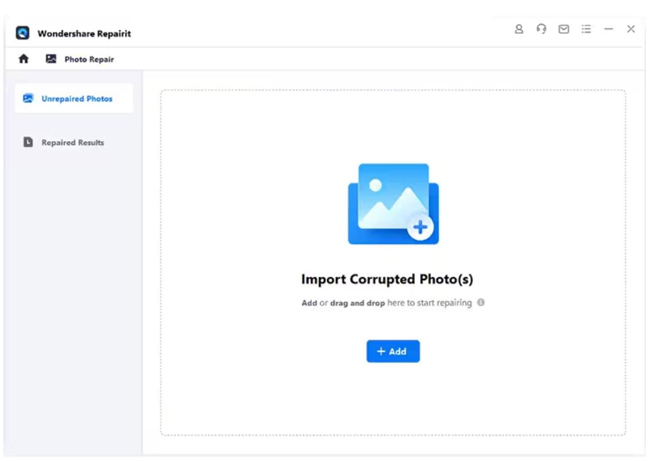Open the hamburger menu list icon

[586, 29]
